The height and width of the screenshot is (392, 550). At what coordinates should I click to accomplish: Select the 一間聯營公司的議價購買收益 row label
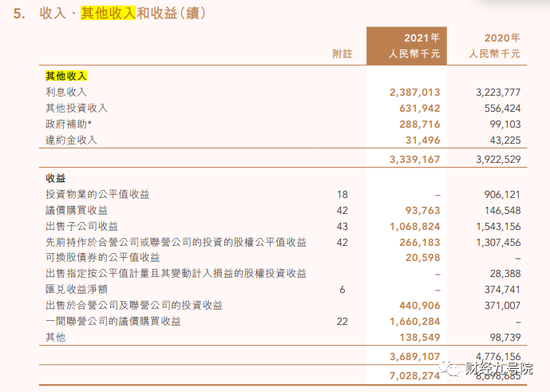113,321
